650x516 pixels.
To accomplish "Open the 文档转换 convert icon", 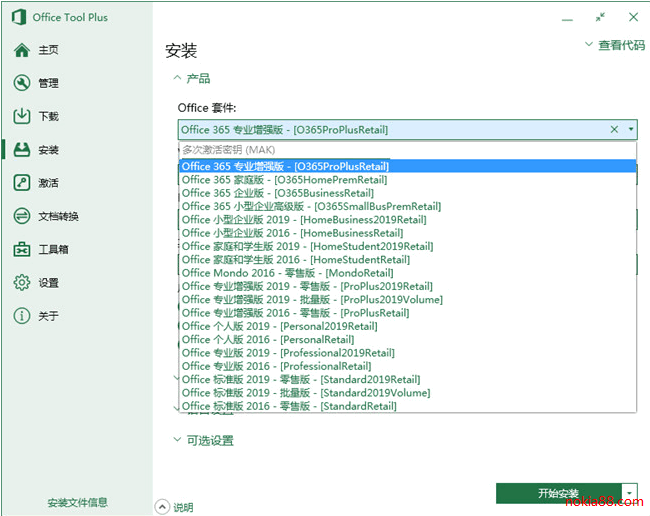I will (x=22, y=216).
